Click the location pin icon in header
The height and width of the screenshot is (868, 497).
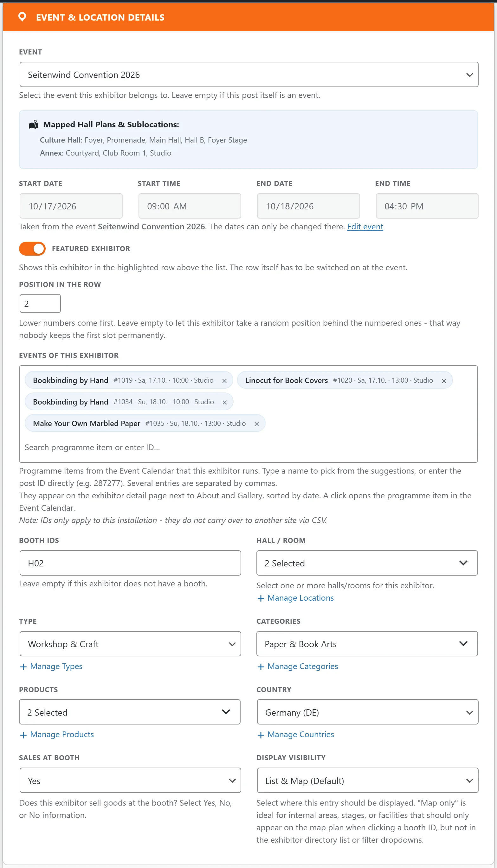(22, 17)
